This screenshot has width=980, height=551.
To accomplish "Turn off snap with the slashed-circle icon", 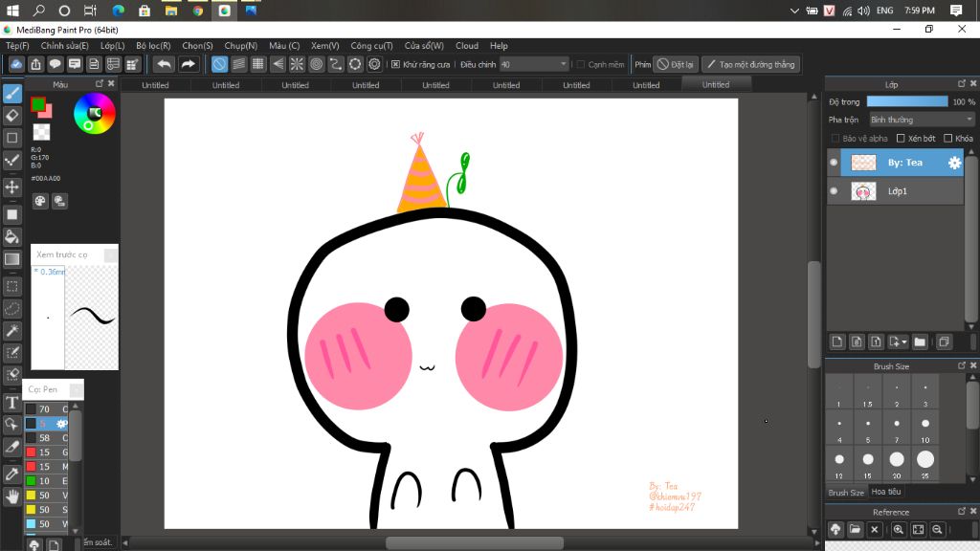I will tap(219, 64).
